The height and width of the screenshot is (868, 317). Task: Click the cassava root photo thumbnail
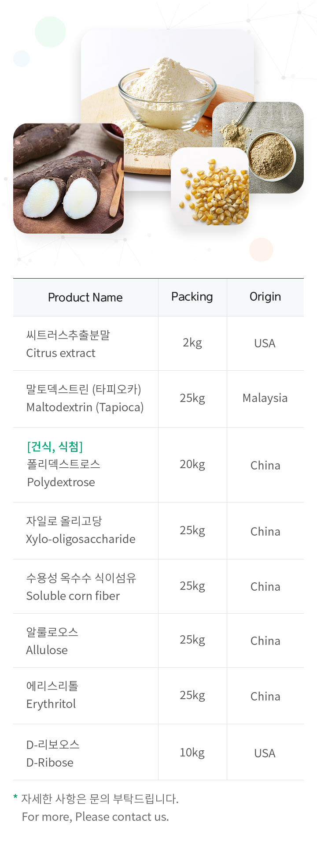[68, 178]
